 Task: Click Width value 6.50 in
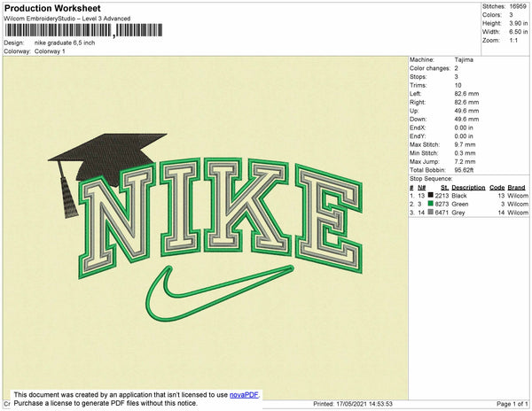coord(518,32)
